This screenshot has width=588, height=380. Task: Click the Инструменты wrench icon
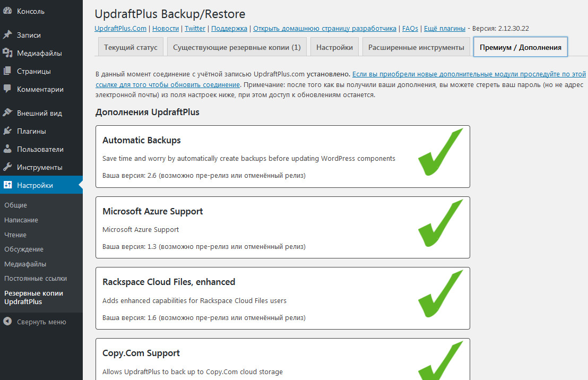point(7,167)
